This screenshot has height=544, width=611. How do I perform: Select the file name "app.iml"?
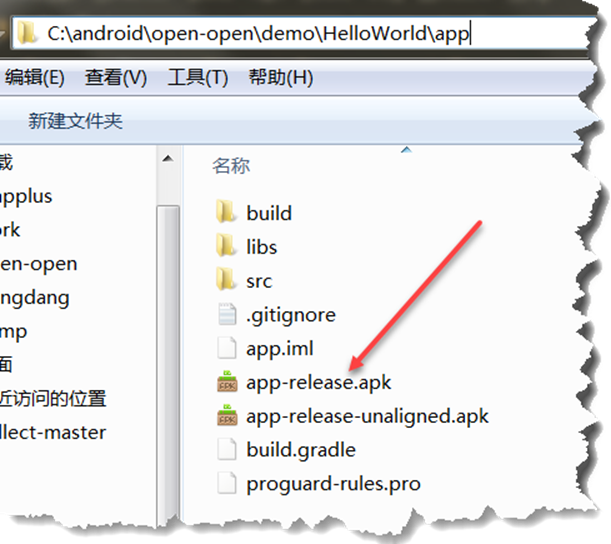pyautogui.click(x=279, y=349)
